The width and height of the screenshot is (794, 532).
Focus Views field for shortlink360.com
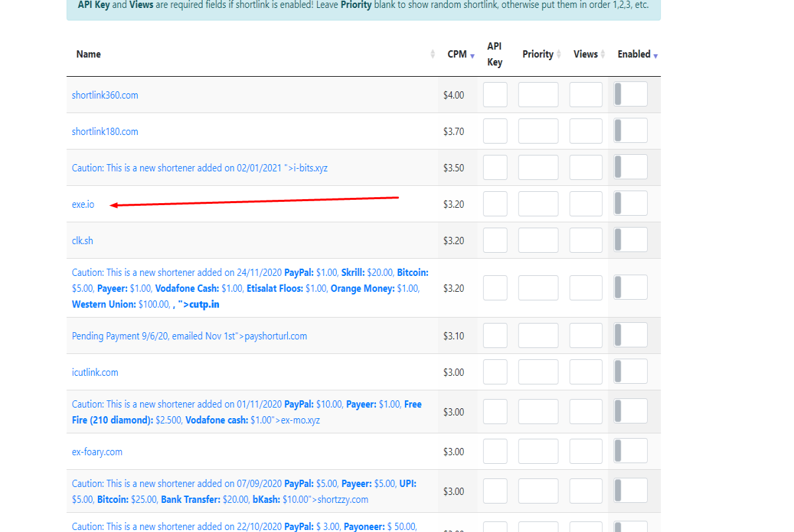[x=586, y=95]
